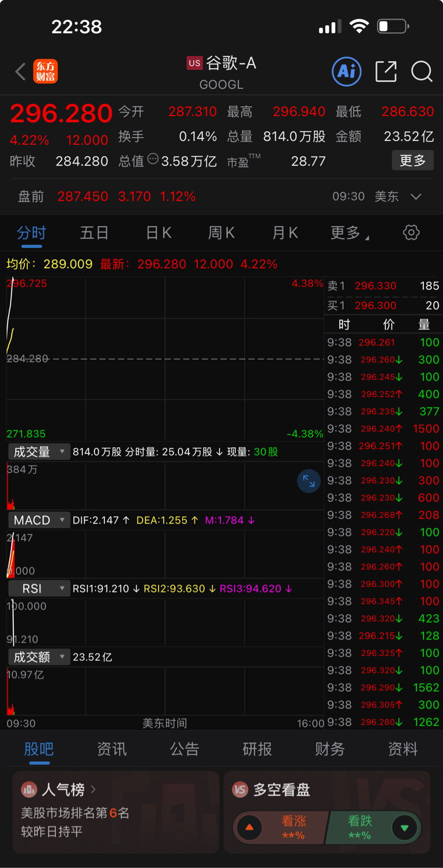Open the MACD indicator dropdown
The image size is (443, 868).
[x=39, y=520]
